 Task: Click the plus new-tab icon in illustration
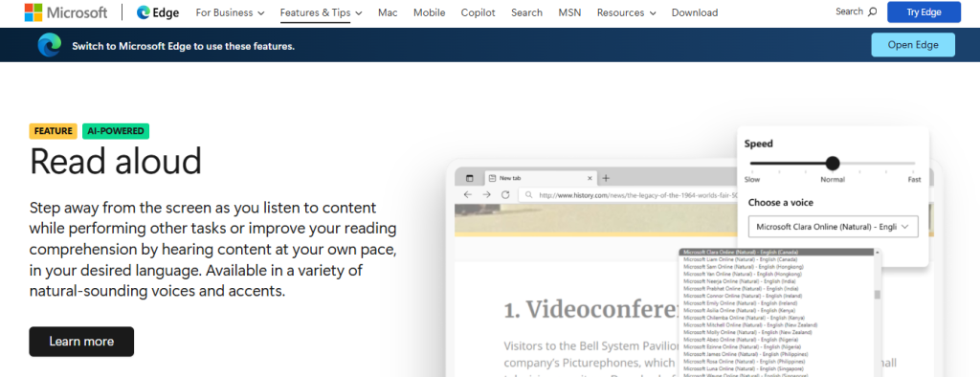606,178
